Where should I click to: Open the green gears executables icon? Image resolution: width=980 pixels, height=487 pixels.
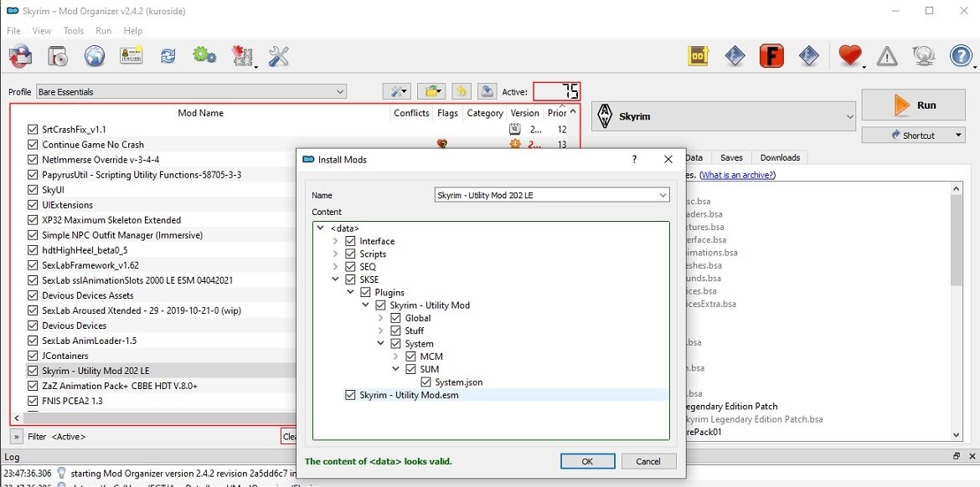tap(204, 55)
